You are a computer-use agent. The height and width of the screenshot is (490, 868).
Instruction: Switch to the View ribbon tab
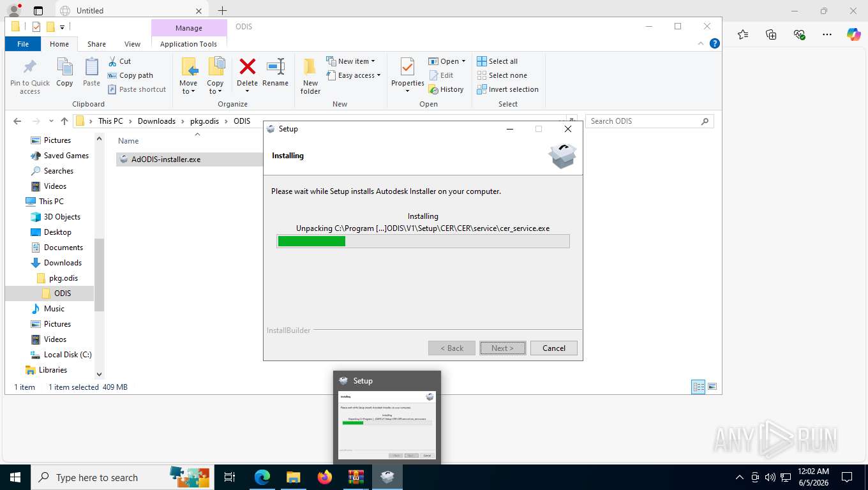[x=132, y=44]
